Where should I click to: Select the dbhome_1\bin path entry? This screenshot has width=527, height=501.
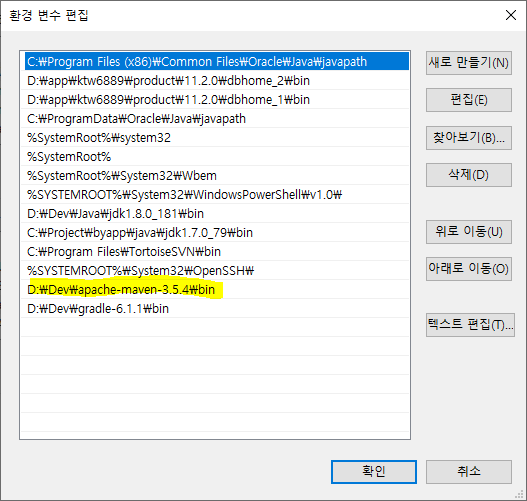[215, 99]
